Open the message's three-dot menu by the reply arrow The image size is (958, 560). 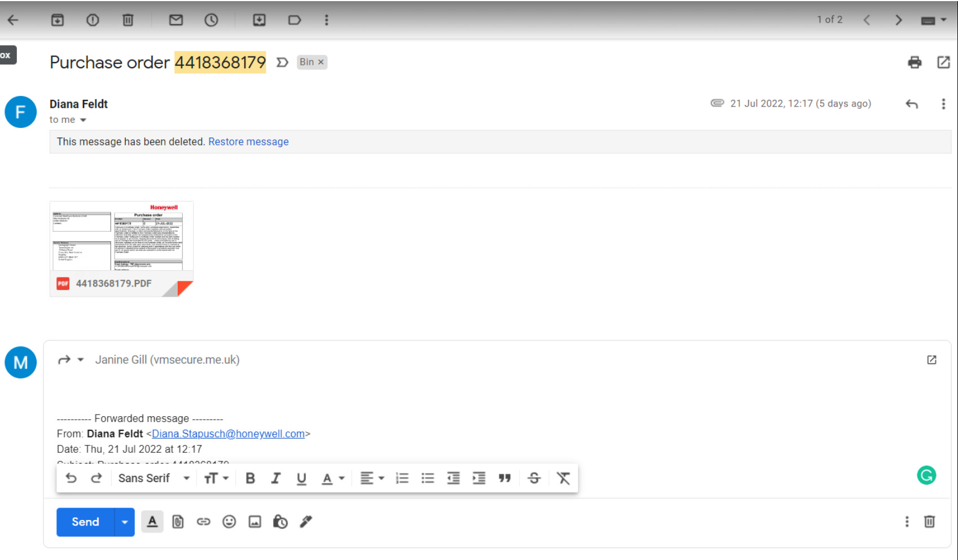(943, 104)
